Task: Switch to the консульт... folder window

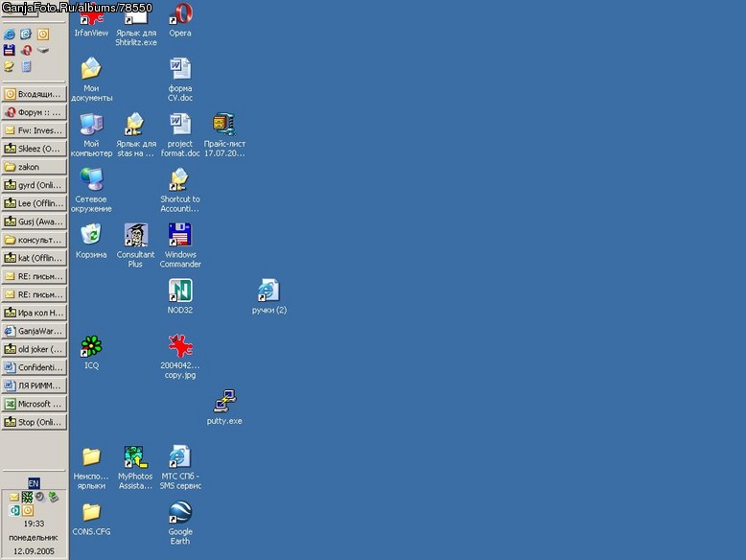Action: [x=35, y=240]
